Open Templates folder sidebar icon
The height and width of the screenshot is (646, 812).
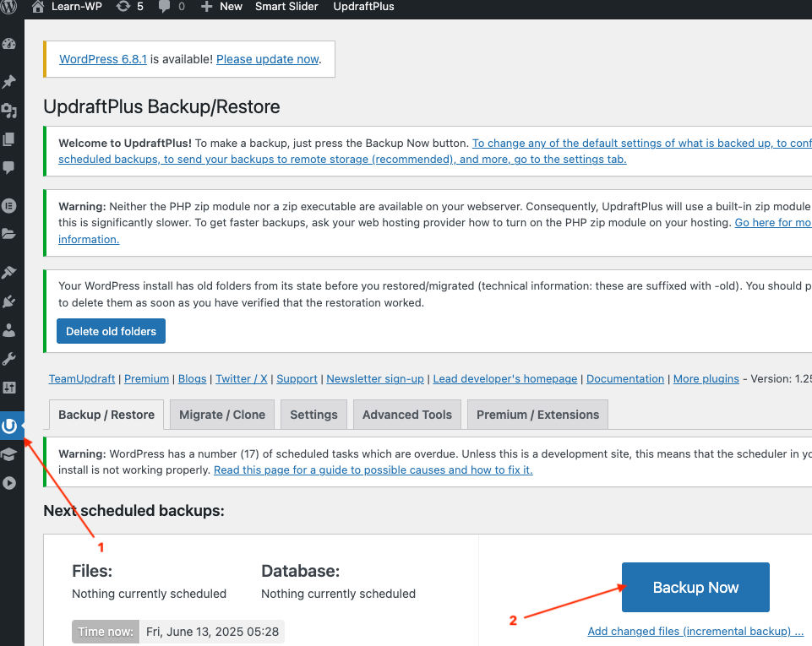pos(9,234)
